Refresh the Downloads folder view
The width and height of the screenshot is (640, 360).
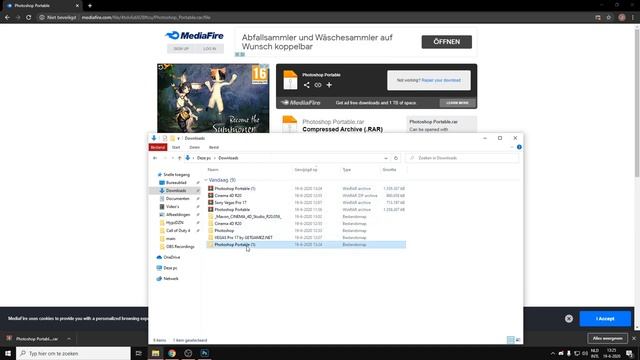tap(396, 158)
